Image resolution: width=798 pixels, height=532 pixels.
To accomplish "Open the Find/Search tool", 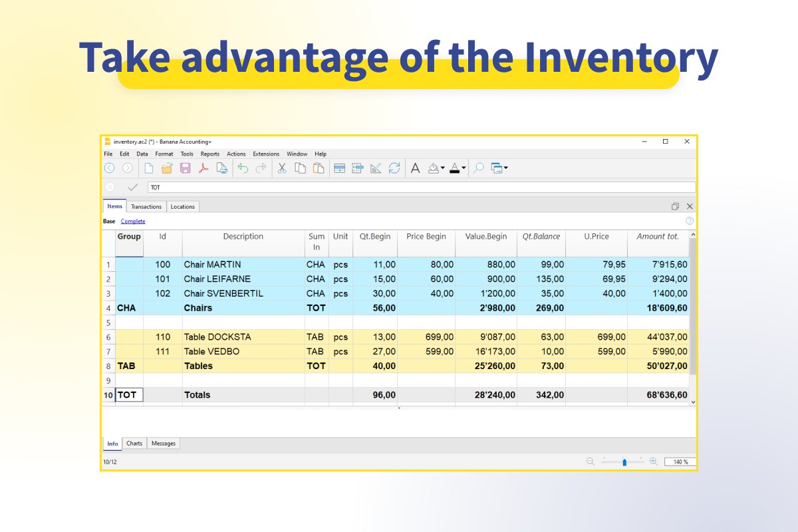I will tap(478, 168).
